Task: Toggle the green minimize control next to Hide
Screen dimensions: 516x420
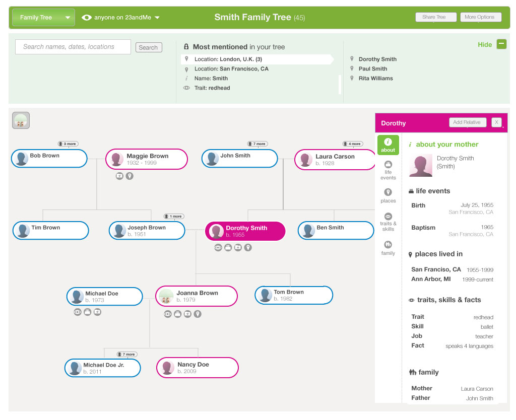Action: (501, 44)
